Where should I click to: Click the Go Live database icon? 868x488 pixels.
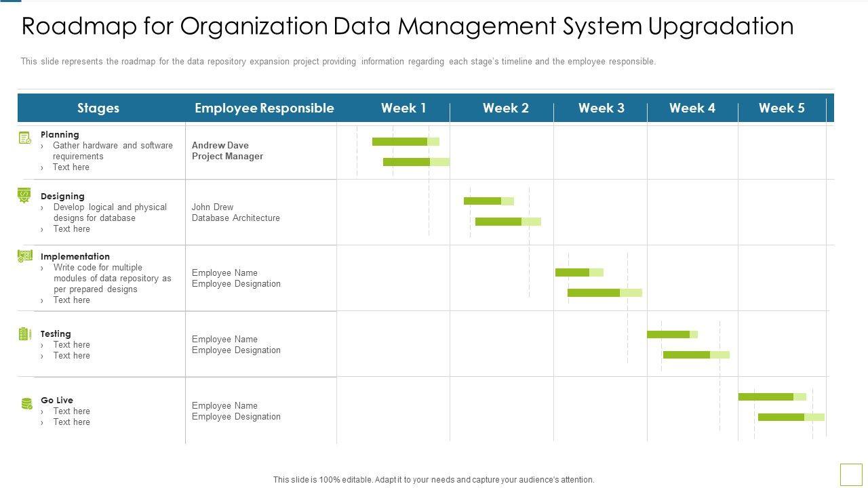[x=26, y=404]
